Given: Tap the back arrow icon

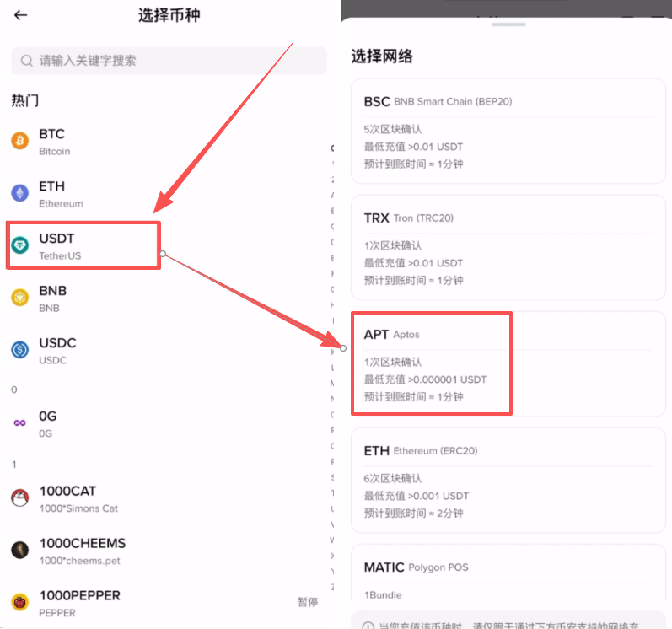Looking at the screenshot, I should 21,15.
